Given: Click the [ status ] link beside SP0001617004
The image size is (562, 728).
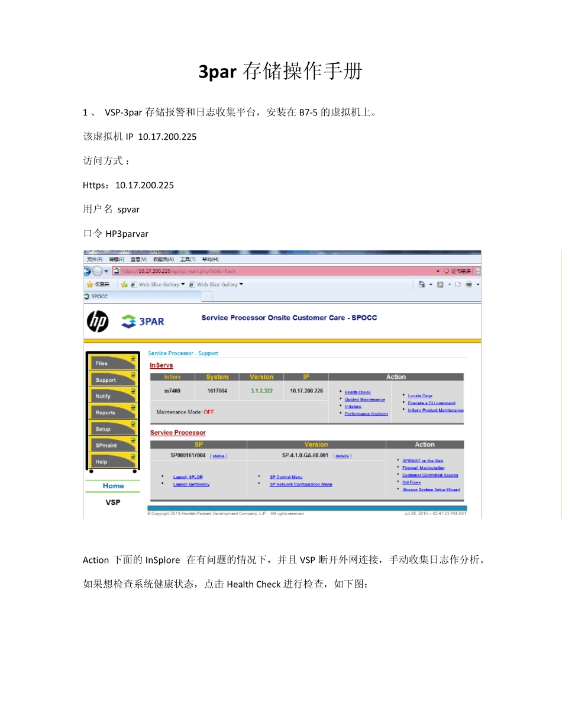Looking at the screenshot, I should (x=218, y=456).
